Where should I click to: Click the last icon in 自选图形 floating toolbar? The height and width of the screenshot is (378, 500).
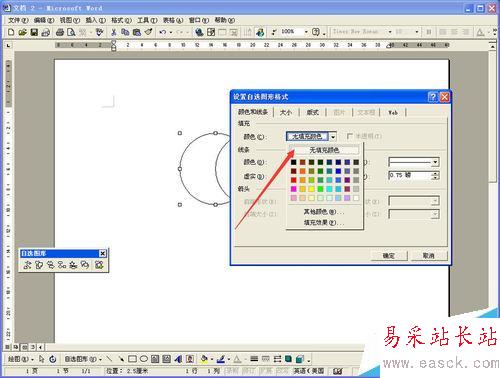click(x=99, y=265)
